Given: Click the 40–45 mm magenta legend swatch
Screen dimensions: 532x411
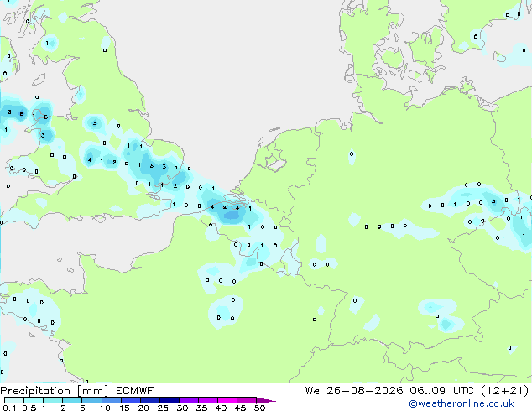Looking at the screenshot, I should coord(227,400).
